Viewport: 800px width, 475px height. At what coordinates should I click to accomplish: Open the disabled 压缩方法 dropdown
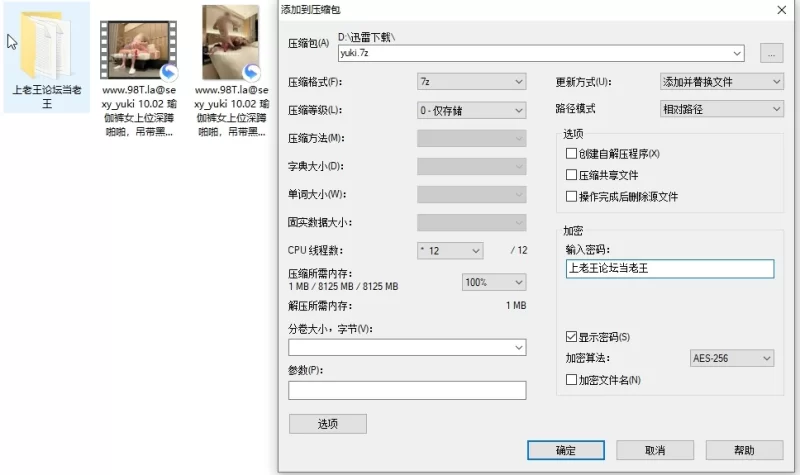tap(471, 138)
